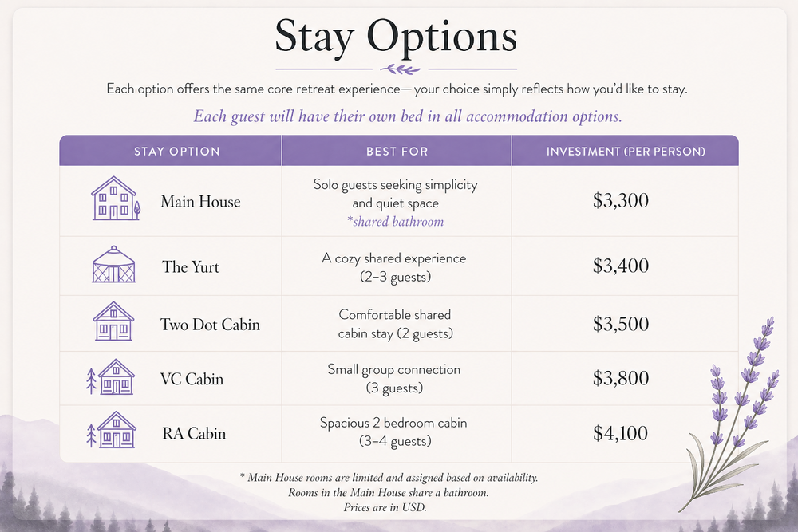Click the Best For column header

(x=397, y=151)
